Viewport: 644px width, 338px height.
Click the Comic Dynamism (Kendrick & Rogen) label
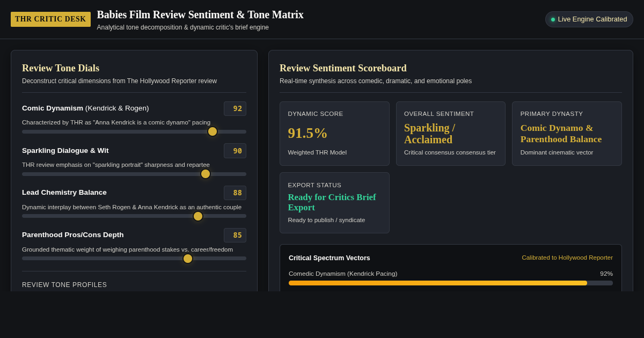(x=85, y=108)
